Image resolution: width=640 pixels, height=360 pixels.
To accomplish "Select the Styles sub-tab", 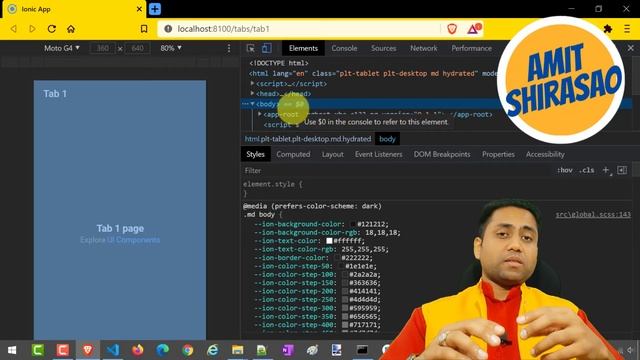I will click(x=255, y=154).
